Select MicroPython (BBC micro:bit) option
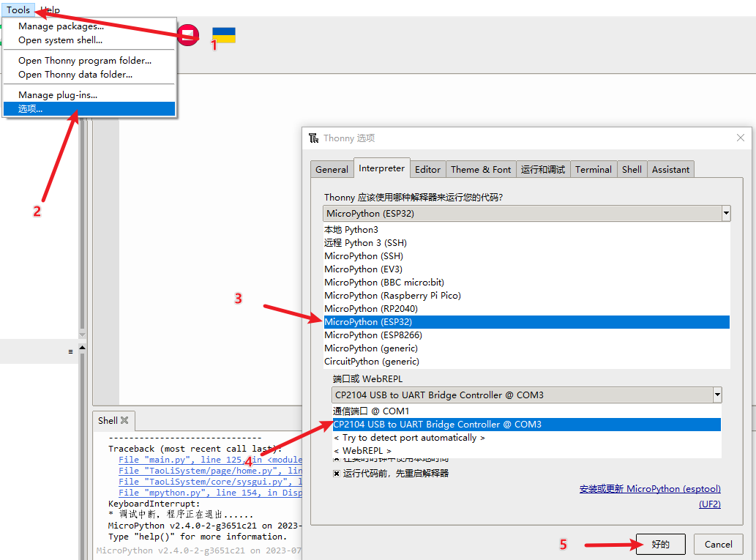The height and width of the screenshot is (560, 756). coord(526,282)
